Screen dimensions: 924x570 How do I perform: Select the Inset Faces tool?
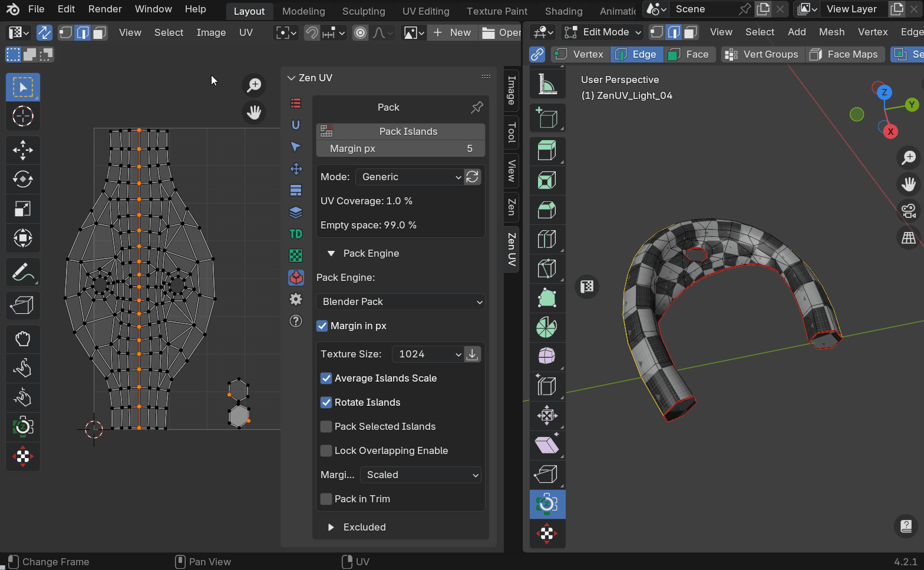pos(547,181)
